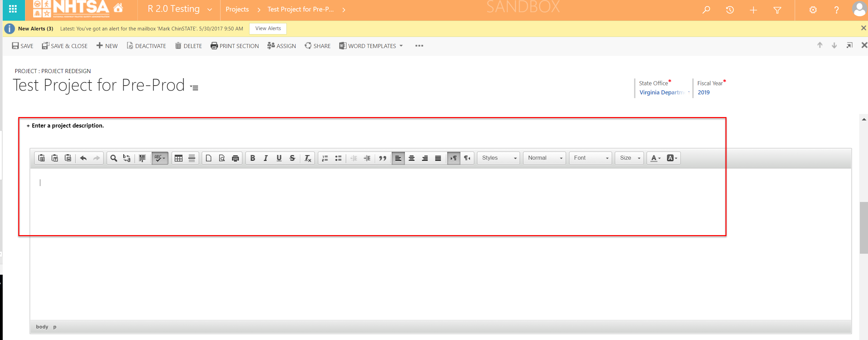Click Delete command
The image size is (868, 340).
[189, 46]
